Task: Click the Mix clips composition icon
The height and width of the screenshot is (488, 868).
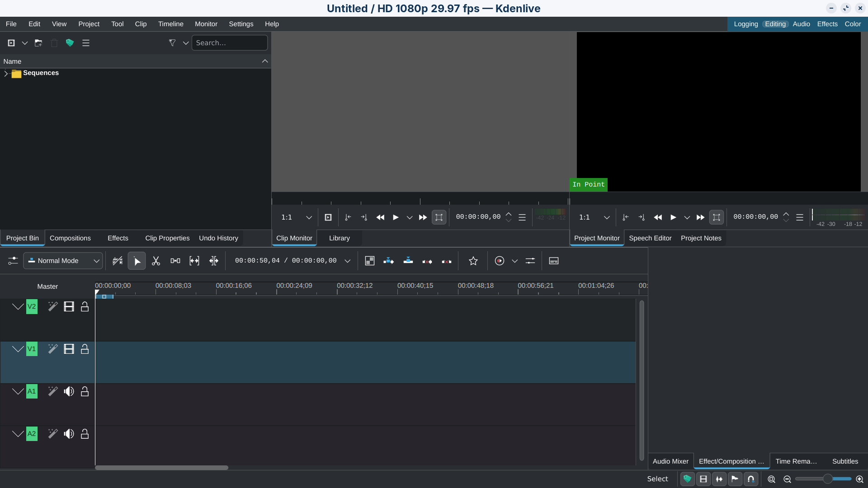Action: (370, 261)
